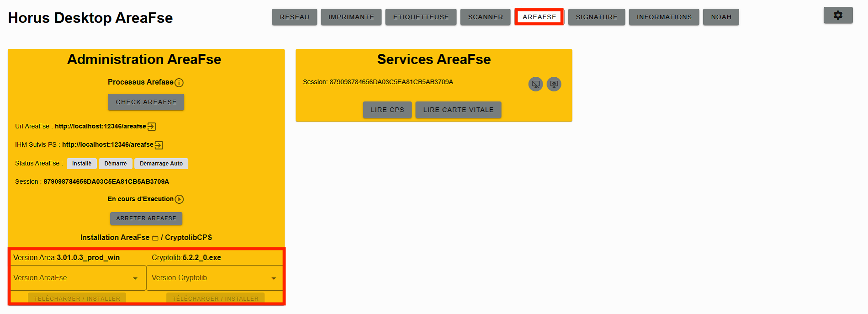Select the SIGNATURE tab
The image size is (868, 314).
[597, 17]
